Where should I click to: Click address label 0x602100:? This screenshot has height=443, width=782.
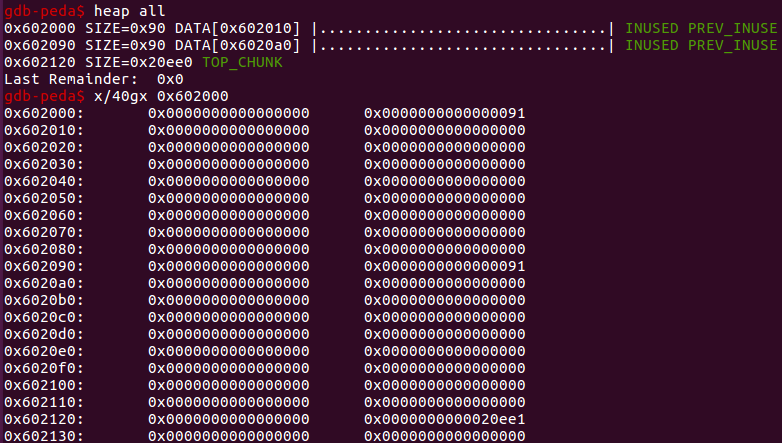coord(44,385)
